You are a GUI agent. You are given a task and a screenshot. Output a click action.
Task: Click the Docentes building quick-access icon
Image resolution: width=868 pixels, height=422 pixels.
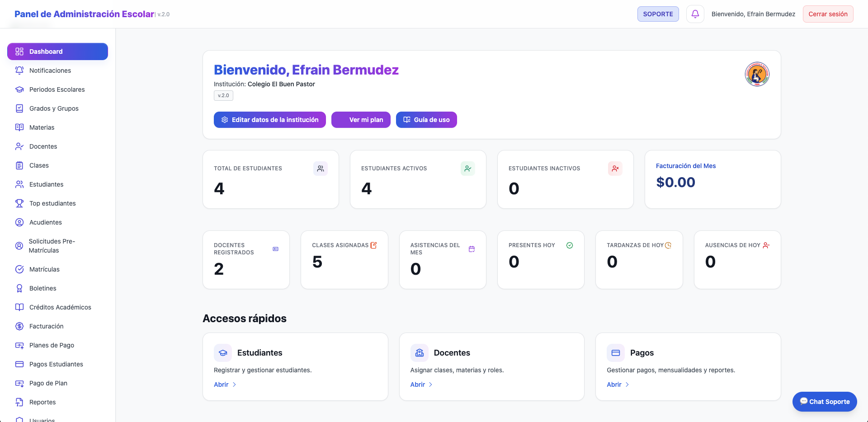[x=419, y=353]
